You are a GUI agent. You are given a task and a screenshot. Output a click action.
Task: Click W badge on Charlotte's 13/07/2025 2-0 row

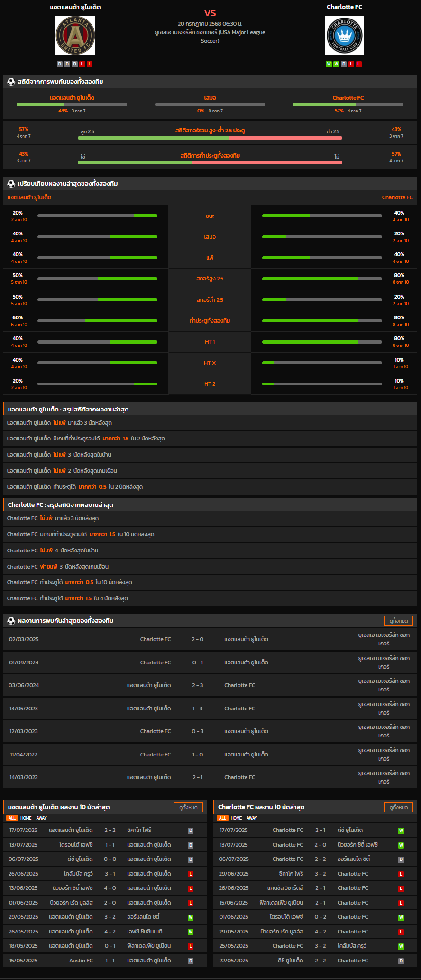(401, 845)
